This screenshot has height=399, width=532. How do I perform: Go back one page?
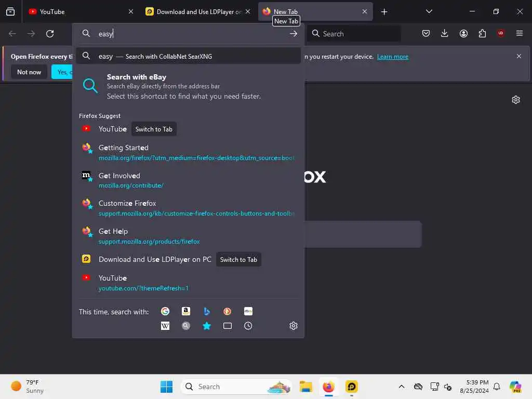click(x=12, y=34)
